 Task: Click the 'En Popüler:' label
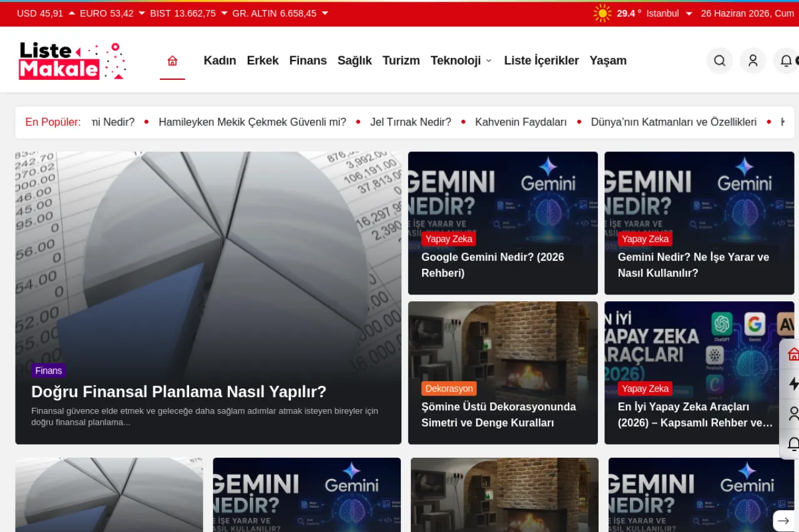click(53, 122)
